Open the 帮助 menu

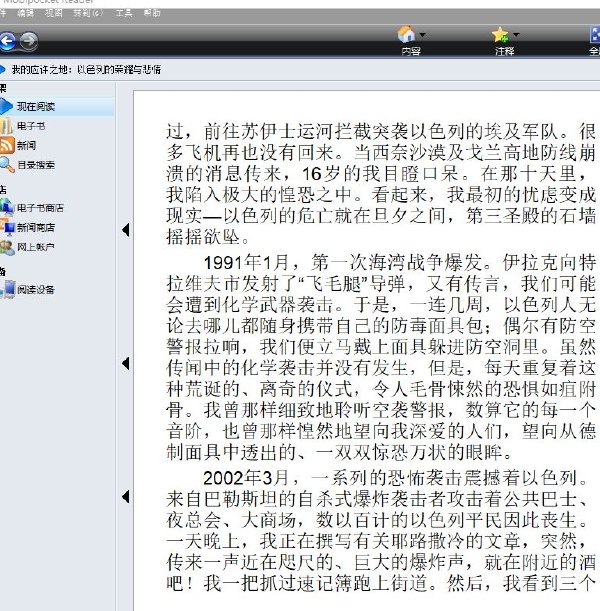tap(152, 13)
